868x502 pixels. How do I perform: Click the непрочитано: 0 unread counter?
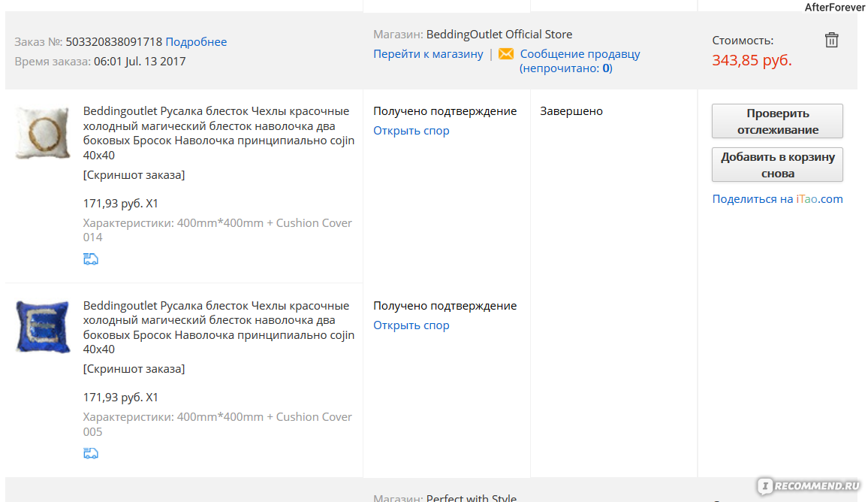tap(565, 68)
